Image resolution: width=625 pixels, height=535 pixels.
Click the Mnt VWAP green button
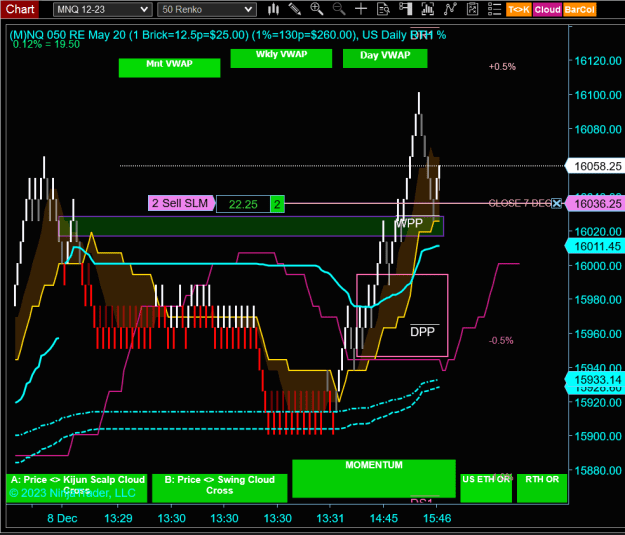click(169, 67)
